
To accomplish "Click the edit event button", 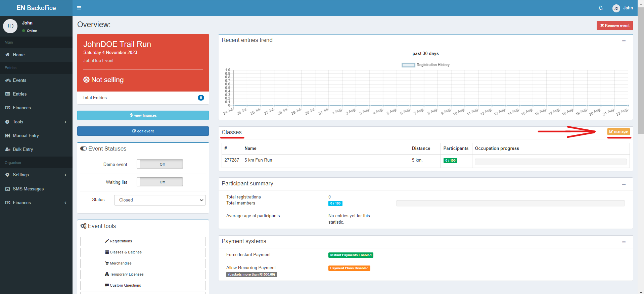I will (143, 131).
